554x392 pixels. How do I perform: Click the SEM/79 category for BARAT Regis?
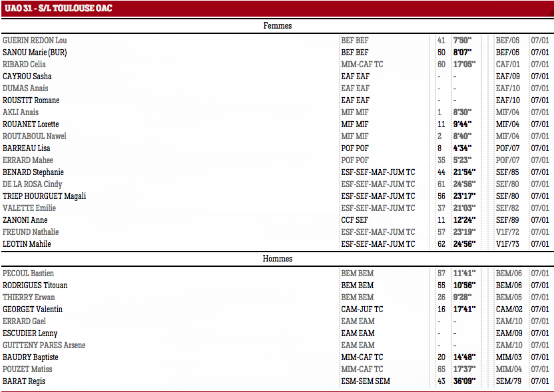(x=509, y=382)
